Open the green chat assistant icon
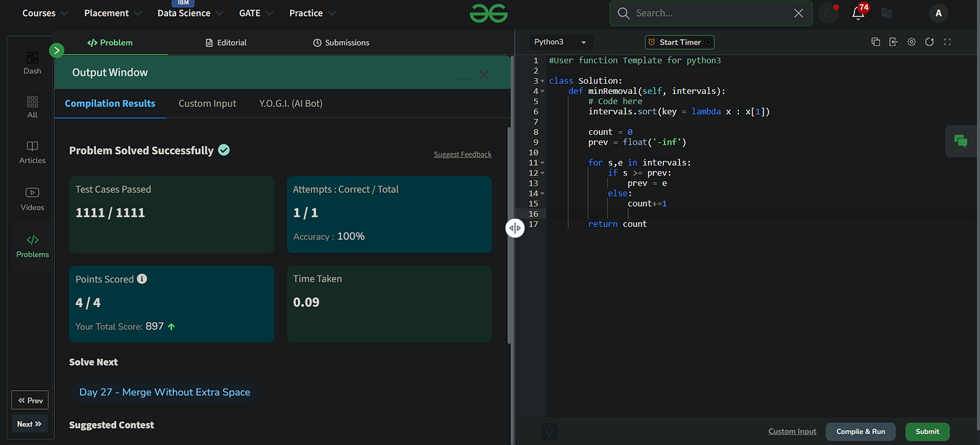The image size is (980, 445). pos(961,141)
